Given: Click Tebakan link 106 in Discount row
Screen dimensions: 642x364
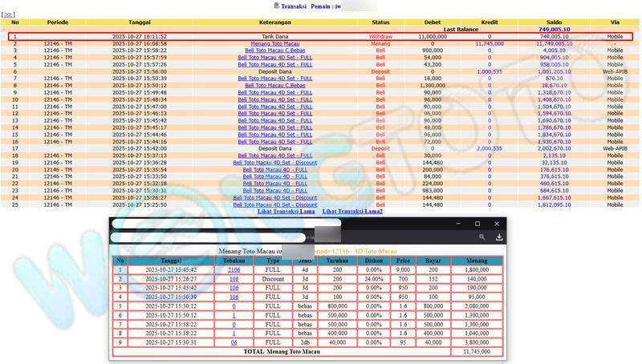Looking at the screenshot, I should coord(234,279).
